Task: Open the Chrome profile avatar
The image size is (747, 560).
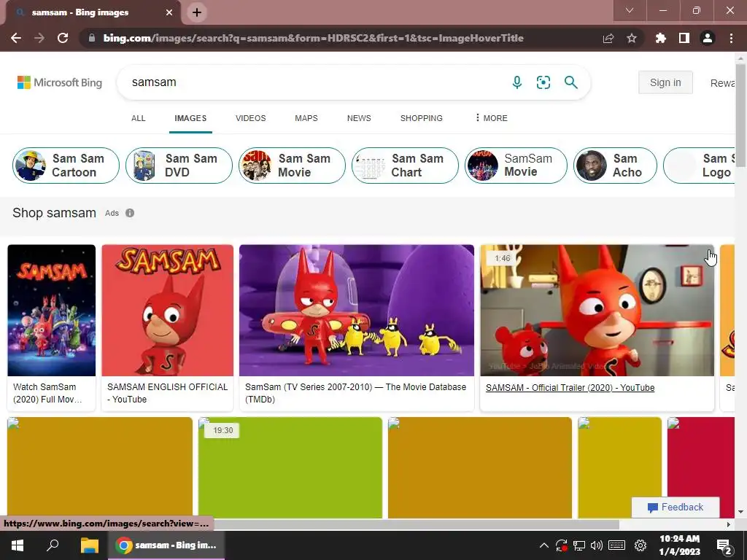Action: 708,38
